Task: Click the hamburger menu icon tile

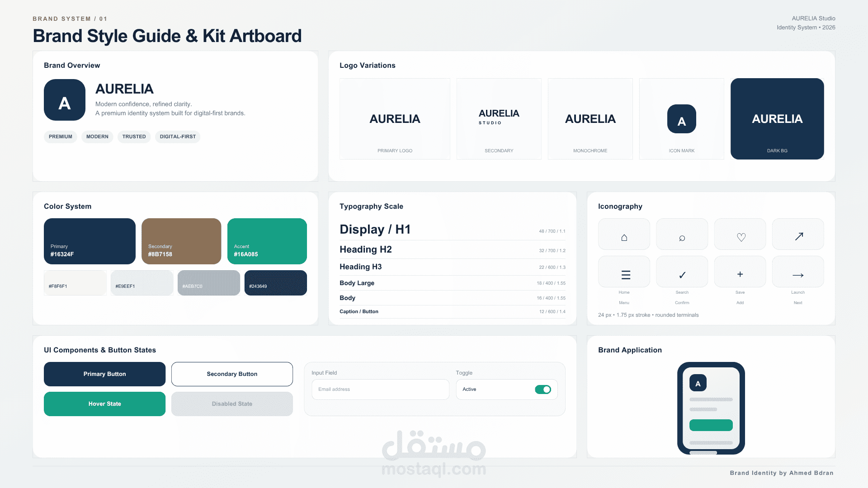Action: click(x=624, y=272)
